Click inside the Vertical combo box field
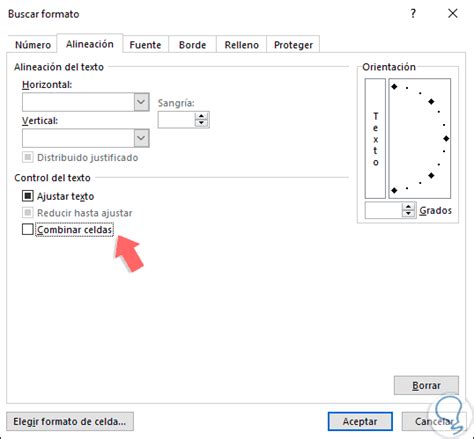 pyautogui.click(x=78, y=138)
